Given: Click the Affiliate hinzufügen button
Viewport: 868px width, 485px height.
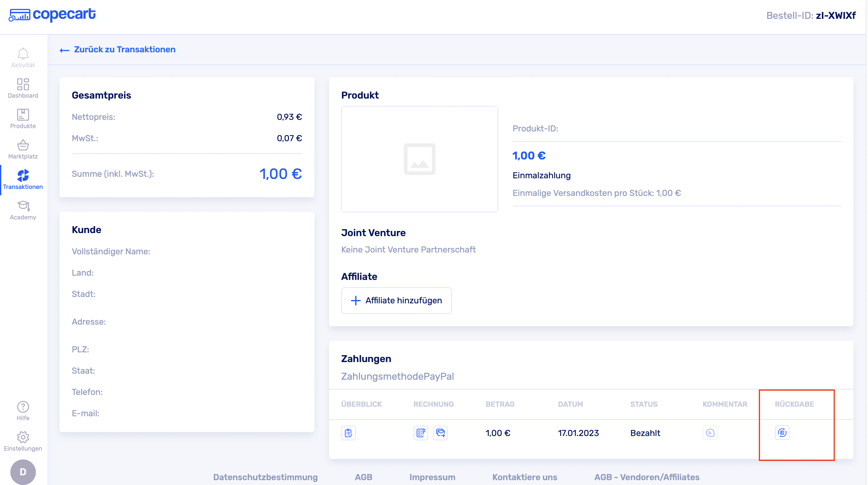Looking at the screenshot, I should 396,300.
